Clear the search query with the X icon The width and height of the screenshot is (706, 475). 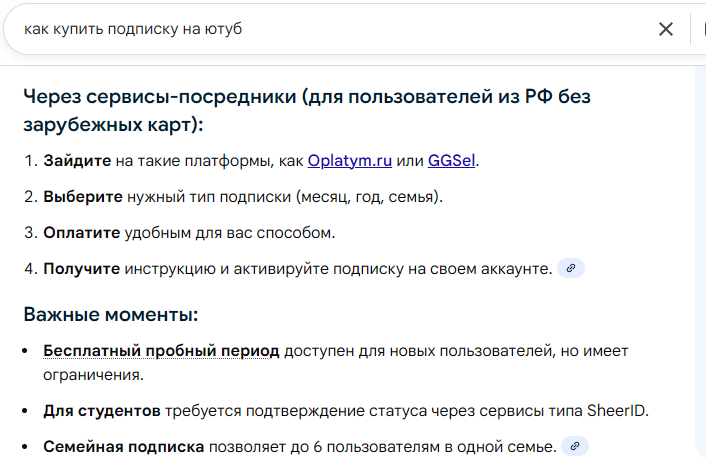click(x=665, y=29)
